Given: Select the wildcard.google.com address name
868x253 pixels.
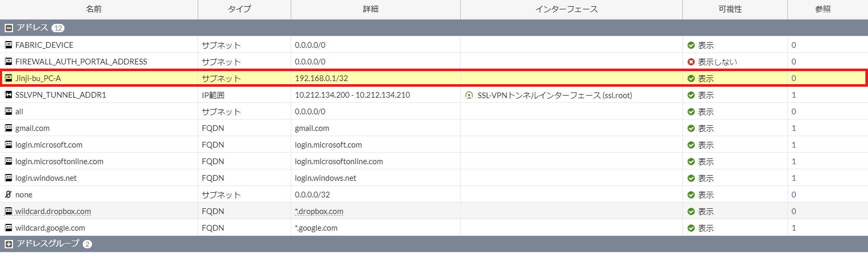Looking at the screenshot, I should coord(50,228).
